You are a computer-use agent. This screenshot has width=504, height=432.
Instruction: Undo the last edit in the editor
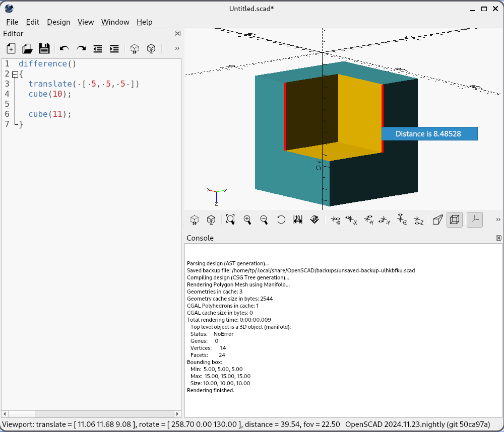(x=64, y=48)
